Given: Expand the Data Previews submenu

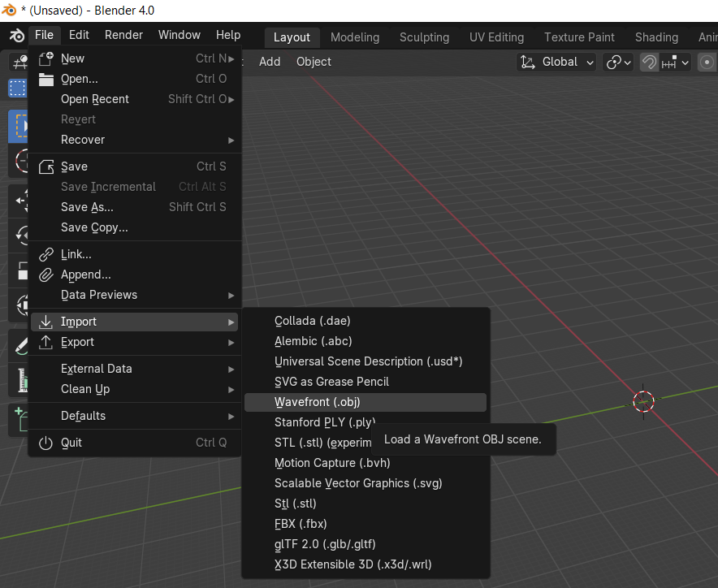Looking at the screenshot, I should 135,295.
